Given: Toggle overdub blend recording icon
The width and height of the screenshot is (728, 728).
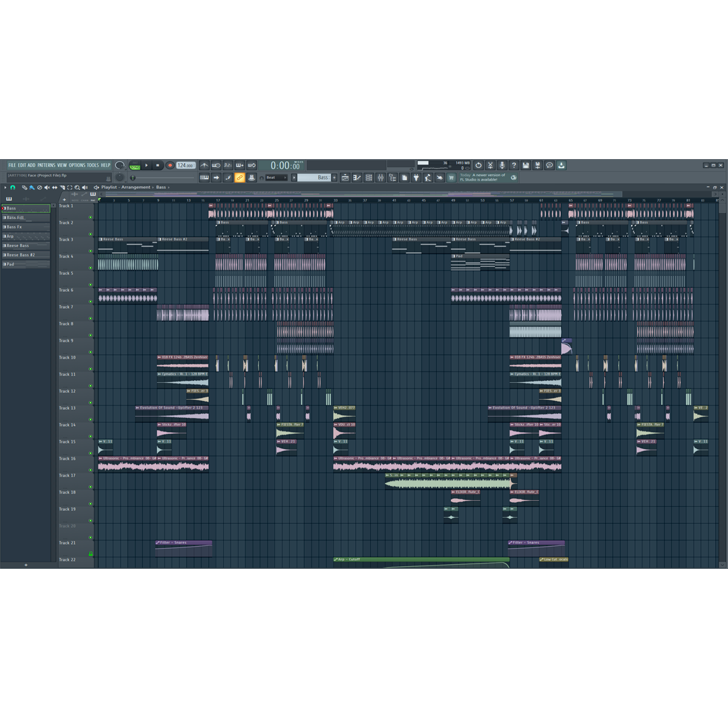Looking at the screenshot, I should tap(239, 165).
